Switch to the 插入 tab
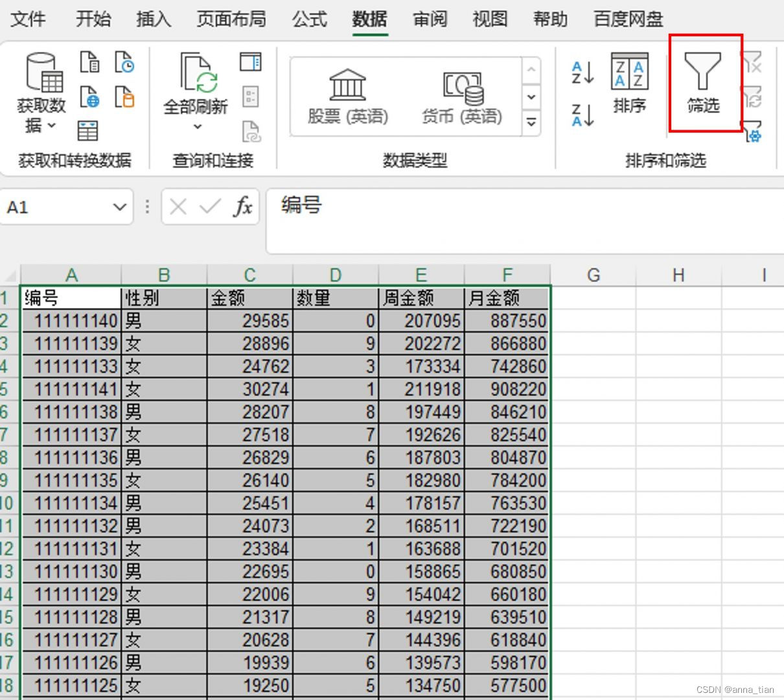This screenshot has height=700, width=784. 154,19
